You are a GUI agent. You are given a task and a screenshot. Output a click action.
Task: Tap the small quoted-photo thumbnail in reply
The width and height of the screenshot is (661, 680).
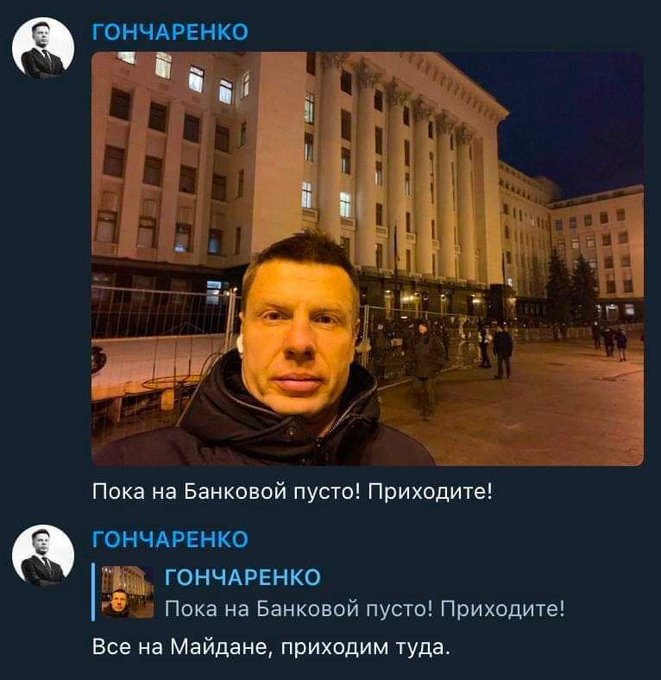coord(128,592)
